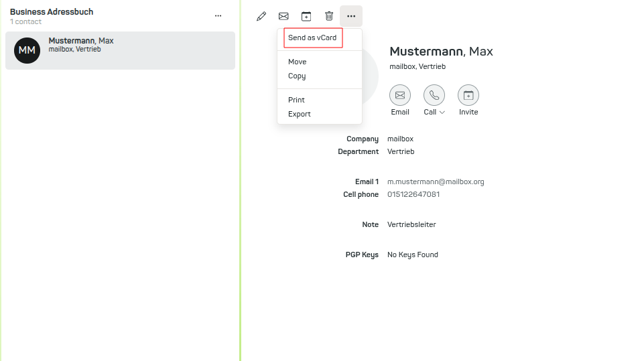
Task: Click the trash delete contact icon
Action: (x=329, y=17)
